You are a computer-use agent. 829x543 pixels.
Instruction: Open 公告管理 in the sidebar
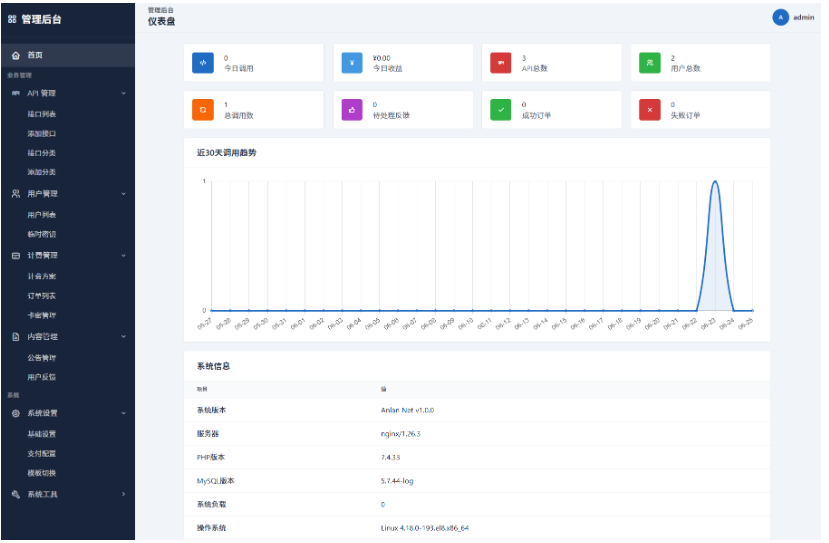click(42, 358)
